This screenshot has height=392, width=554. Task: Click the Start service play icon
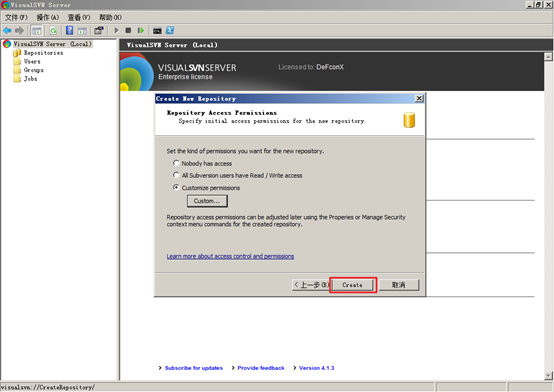[x=116, y=31]
